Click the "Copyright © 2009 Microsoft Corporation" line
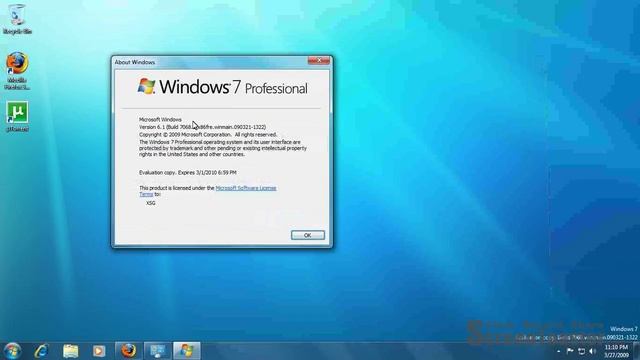 [208, 134]
